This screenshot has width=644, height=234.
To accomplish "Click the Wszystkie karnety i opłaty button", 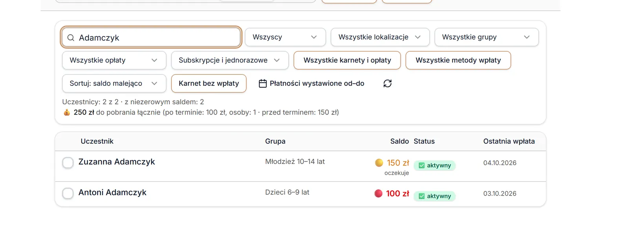I will tap(347, 60).
